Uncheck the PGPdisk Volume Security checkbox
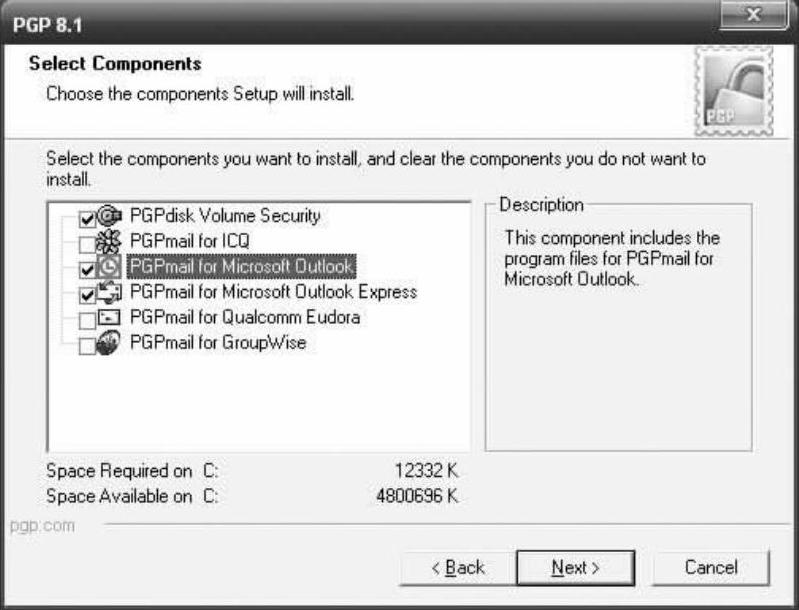Image resolution: width=799 pixels, height=610 pixels. (87, 218)
